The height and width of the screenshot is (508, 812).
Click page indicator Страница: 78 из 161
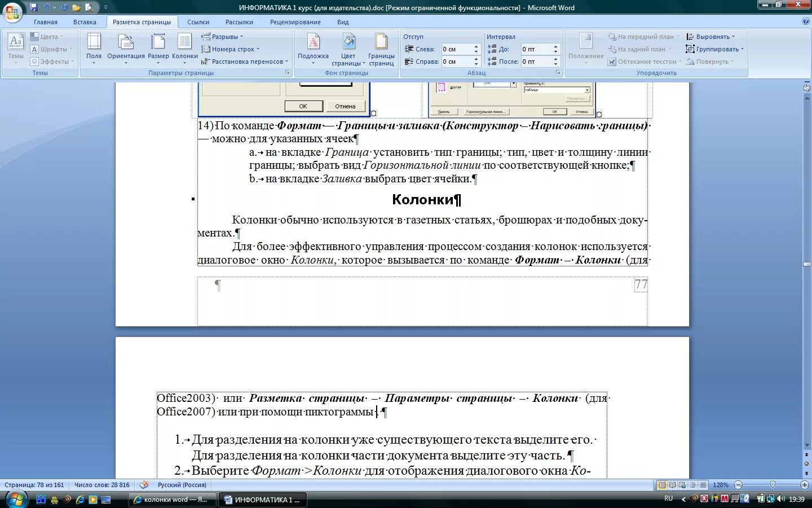click(x=34, y=485)
